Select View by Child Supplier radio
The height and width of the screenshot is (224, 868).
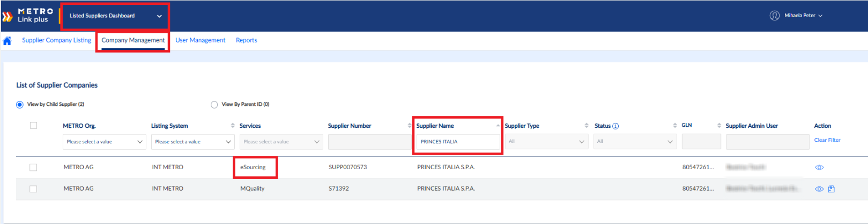(x=20, y=105)
